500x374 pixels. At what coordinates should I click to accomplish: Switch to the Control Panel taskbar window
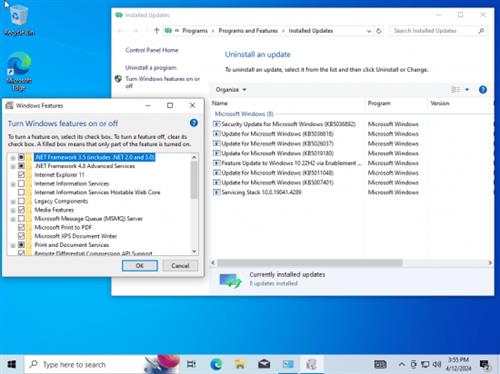coord(288,364)
